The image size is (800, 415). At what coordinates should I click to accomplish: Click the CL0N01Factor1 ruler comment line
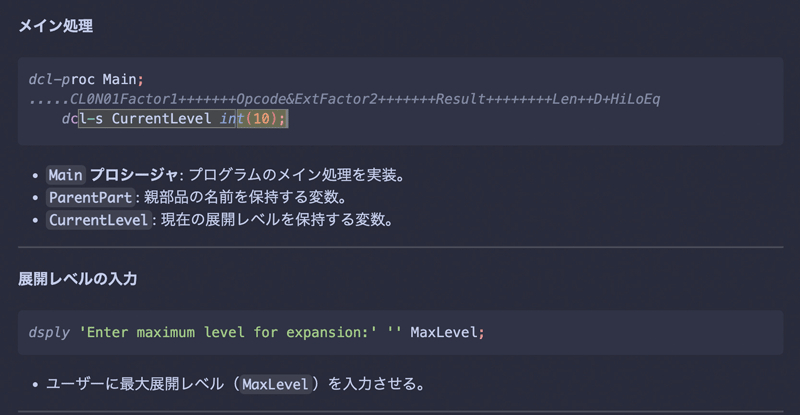pyautogui.click(x=344, y=99)
